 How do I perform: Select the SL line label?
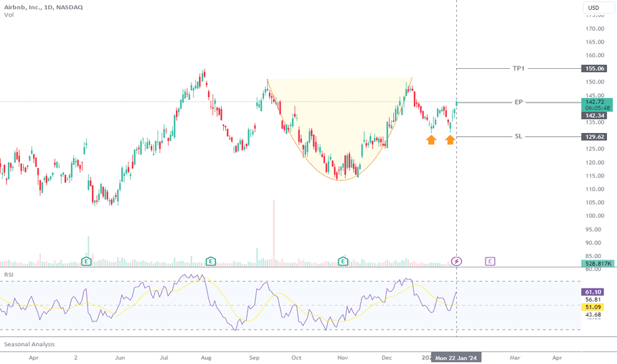(x=518, y=136)
